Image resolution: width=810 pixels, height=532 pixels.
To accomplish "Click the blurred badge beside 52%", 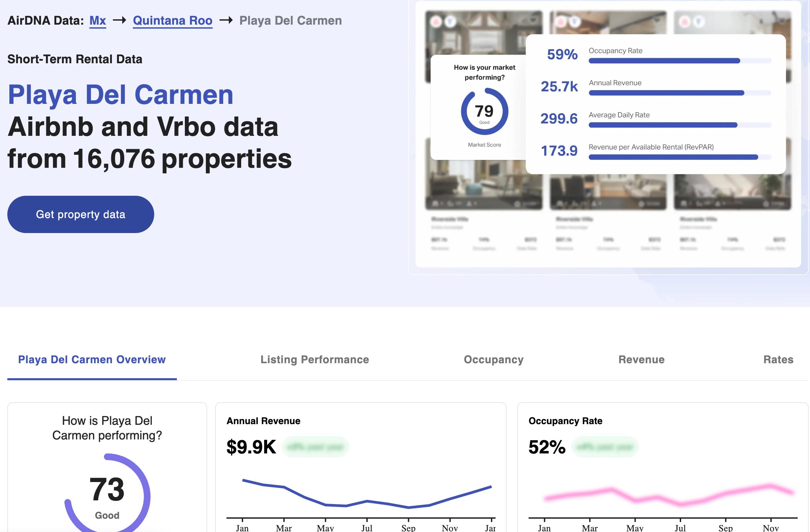I will coord(605,447).
